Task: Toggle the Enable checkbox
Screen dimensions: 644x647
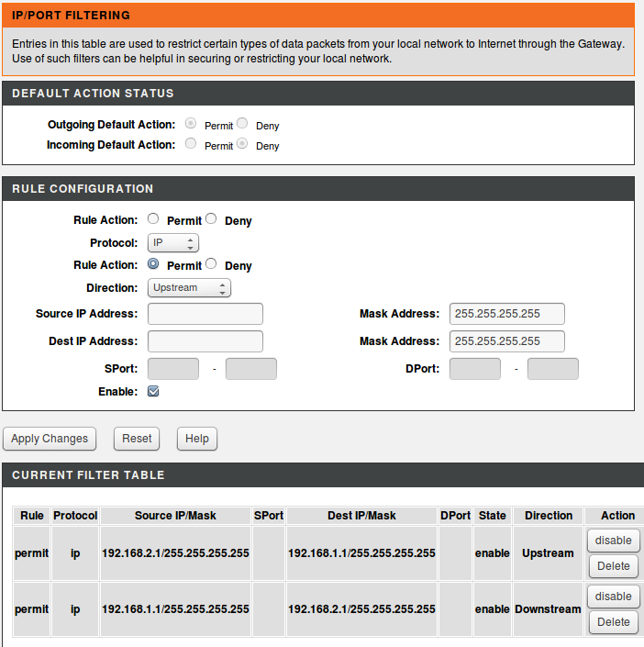Action: point(153,391)
